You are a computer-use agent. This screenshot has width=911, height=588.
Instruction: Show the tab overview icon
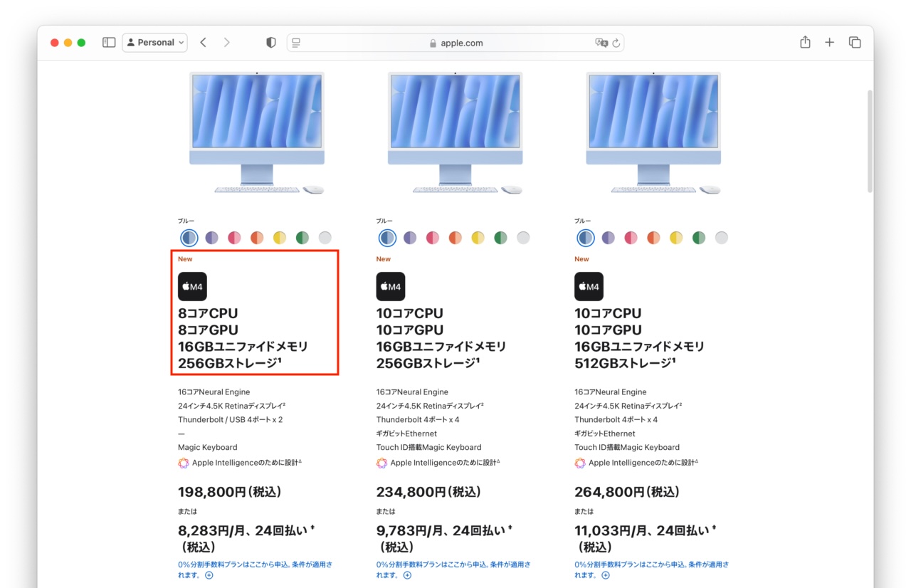tap(855, 43)
